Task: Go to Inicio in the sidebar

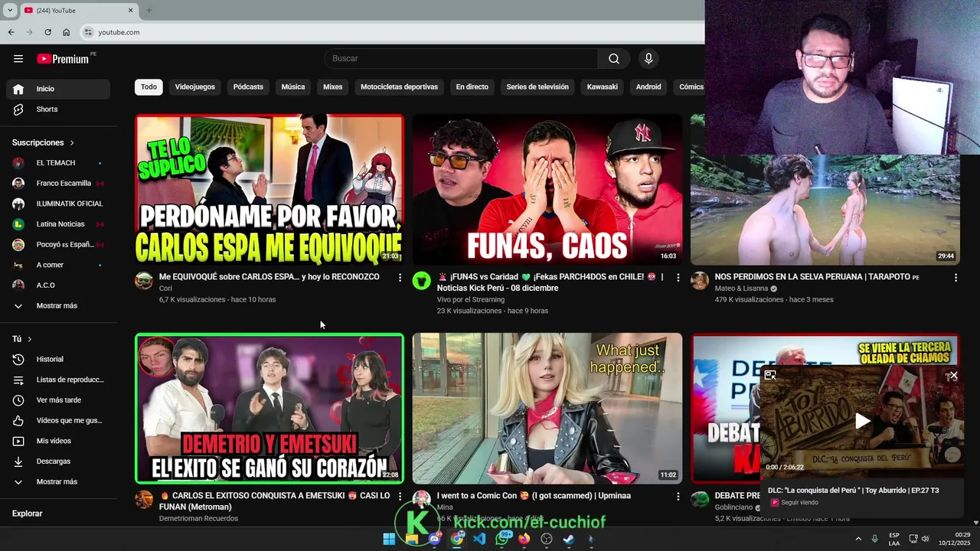Action: click(x=58, y=89)
